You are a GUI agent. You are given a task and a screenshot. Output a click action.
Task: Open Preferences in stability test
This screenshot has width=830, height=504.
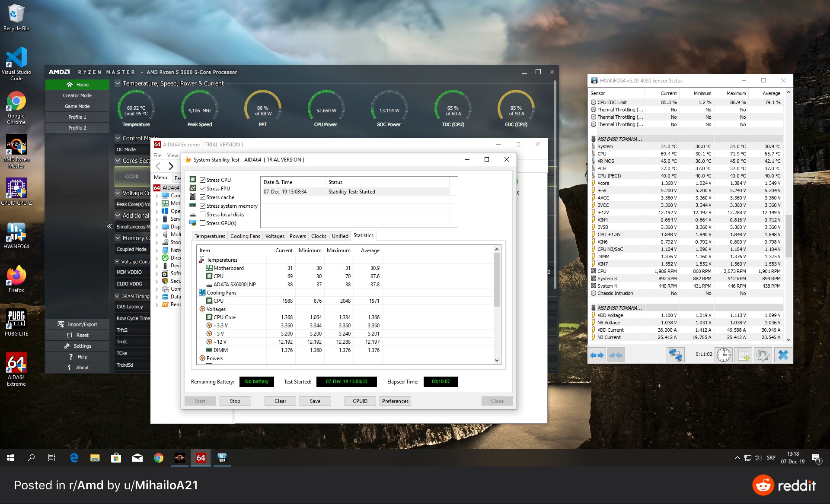click(395, 401)
